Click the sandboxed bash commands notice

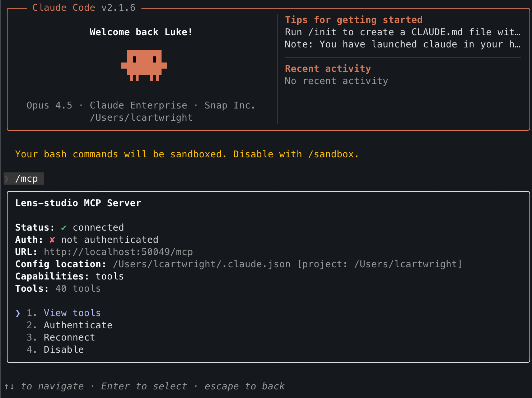click(187, 154)
